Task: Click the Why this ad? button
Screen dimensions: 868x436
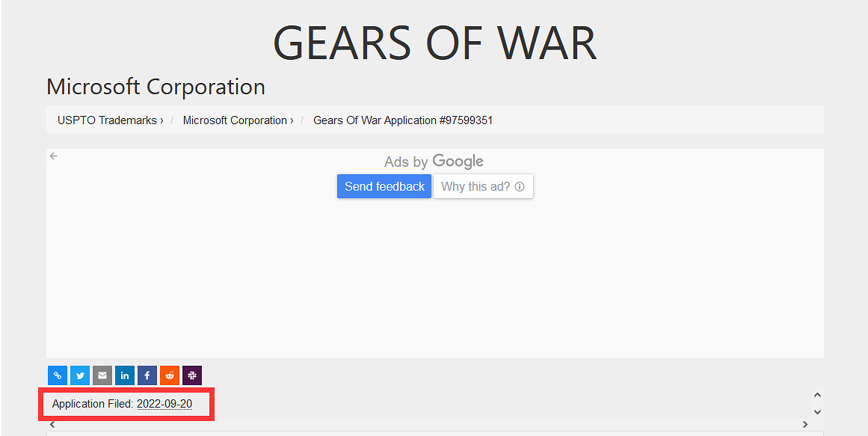Action: [483, 187]
